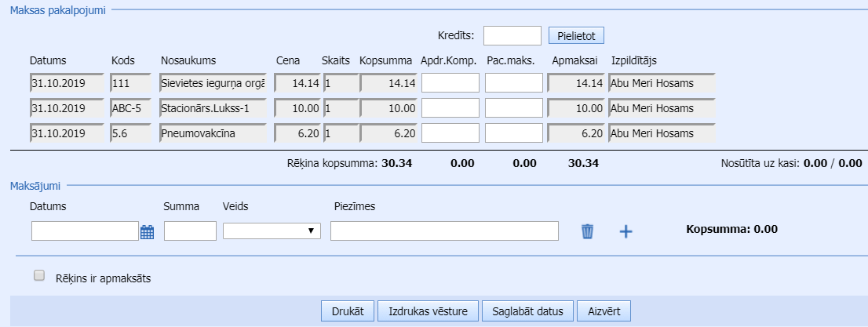The height and width of the screenshot is (327, 868).
Task: Click the Drukāt button
Action: (x=347, y=311)
